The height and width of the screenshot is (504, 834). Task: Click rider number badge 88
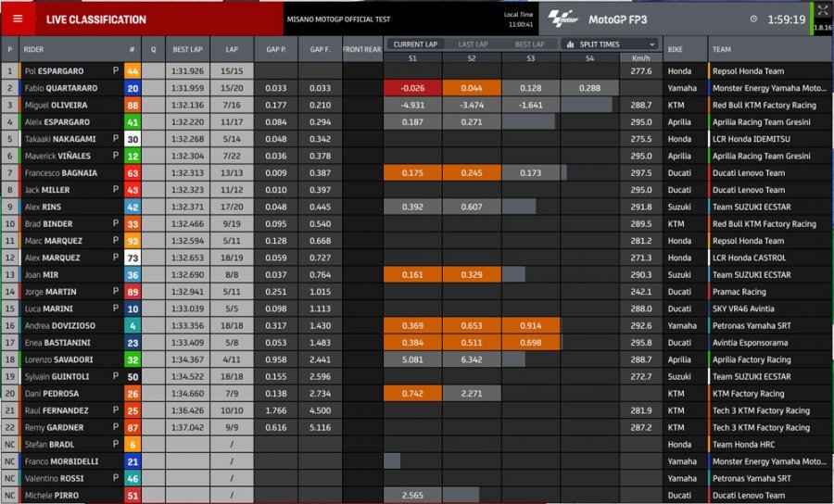133,106
